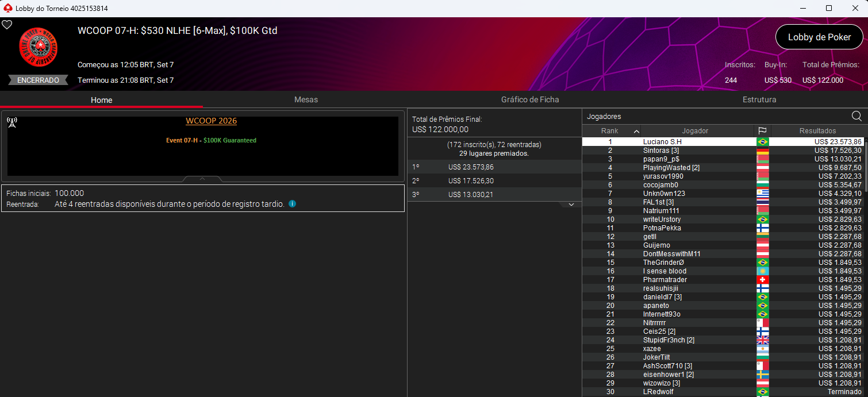This screenshot has height=397, width=868.
Task: Click the flag next to Unkn0wn123
Action: [x=763, y=194]
